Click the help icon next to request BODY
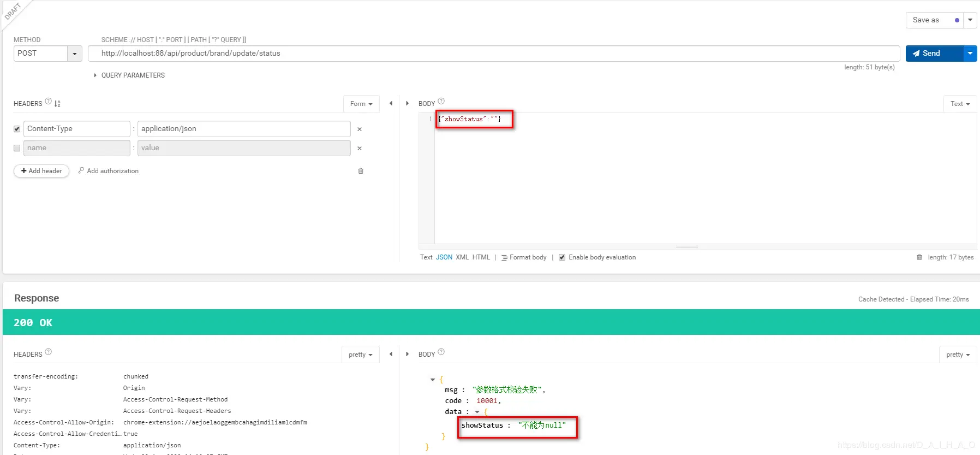 point(441,101)
